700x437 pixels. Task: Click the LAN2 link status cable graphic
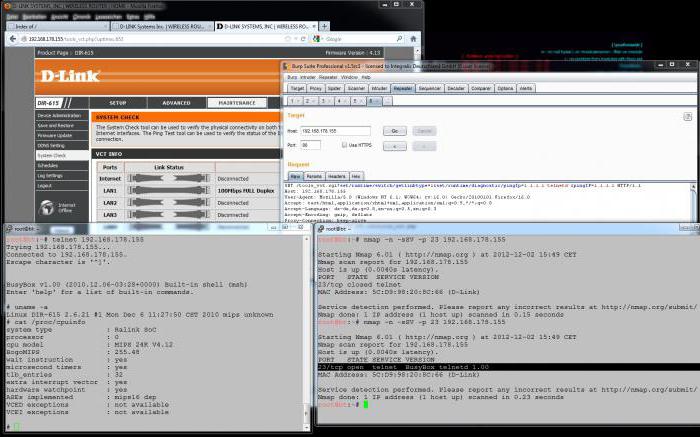tap(169, 202)
